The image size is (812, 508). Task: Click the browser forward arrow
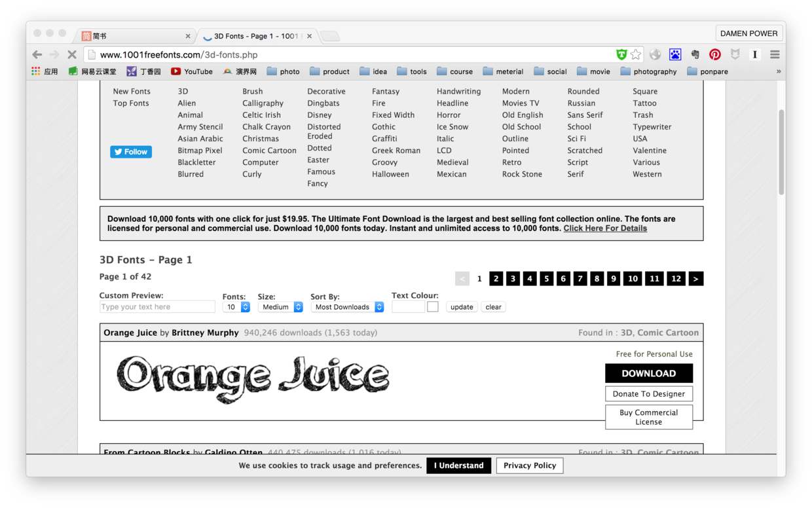tap(54, 55)
